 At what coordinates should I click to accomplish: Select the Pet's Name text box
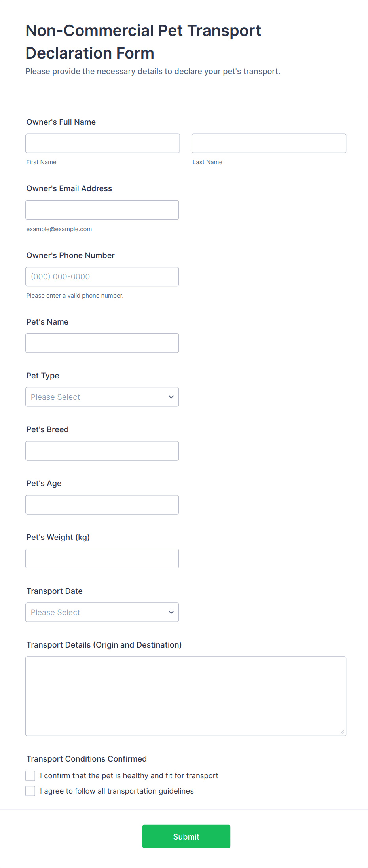102,343
